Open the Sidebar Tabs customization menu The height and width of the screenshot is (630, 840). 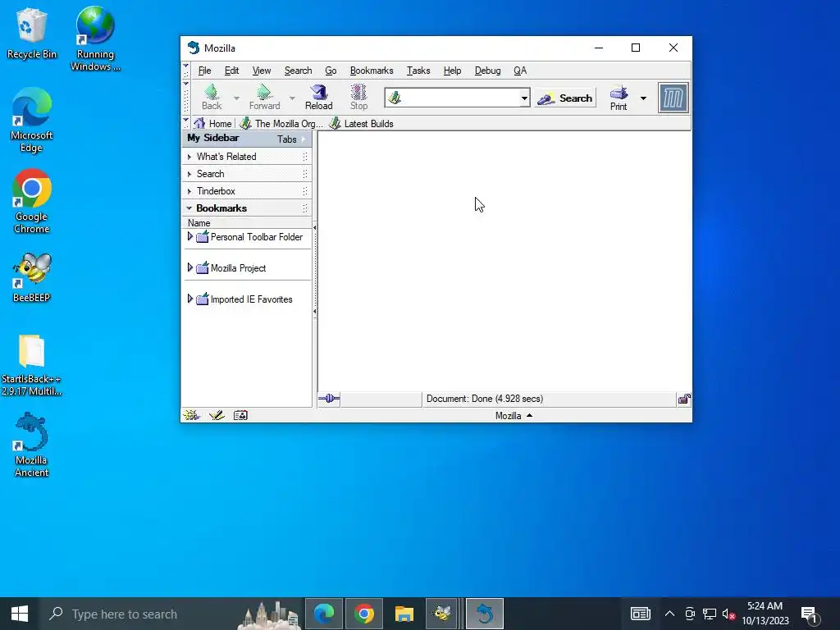[x=291, y=139]
